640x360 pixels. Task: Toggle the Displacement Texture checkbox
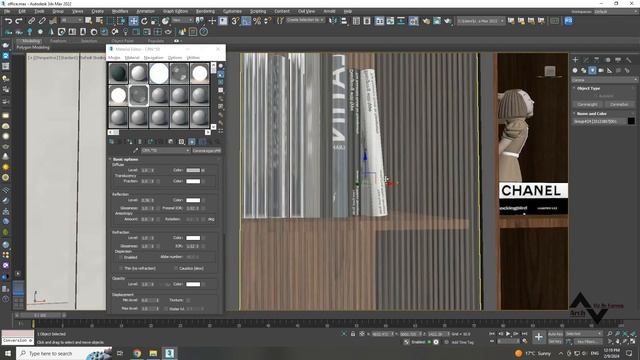point(188,300)
